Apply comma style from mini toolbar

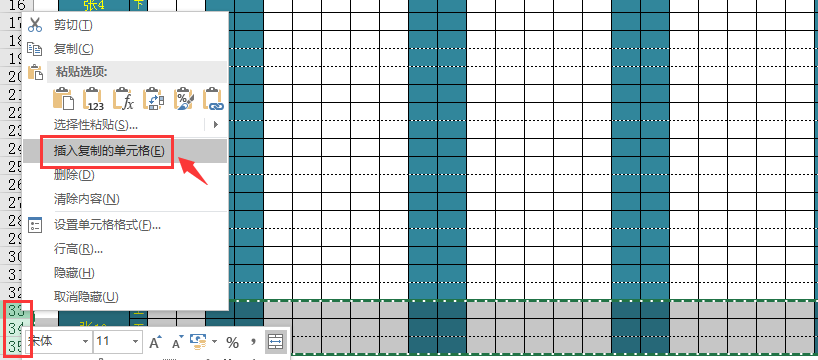[254, 342]
